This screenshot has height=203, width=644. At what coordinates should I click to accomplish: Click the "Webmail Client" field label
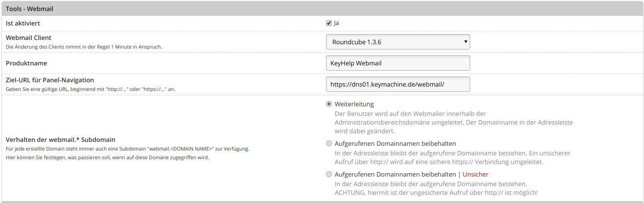28,38
